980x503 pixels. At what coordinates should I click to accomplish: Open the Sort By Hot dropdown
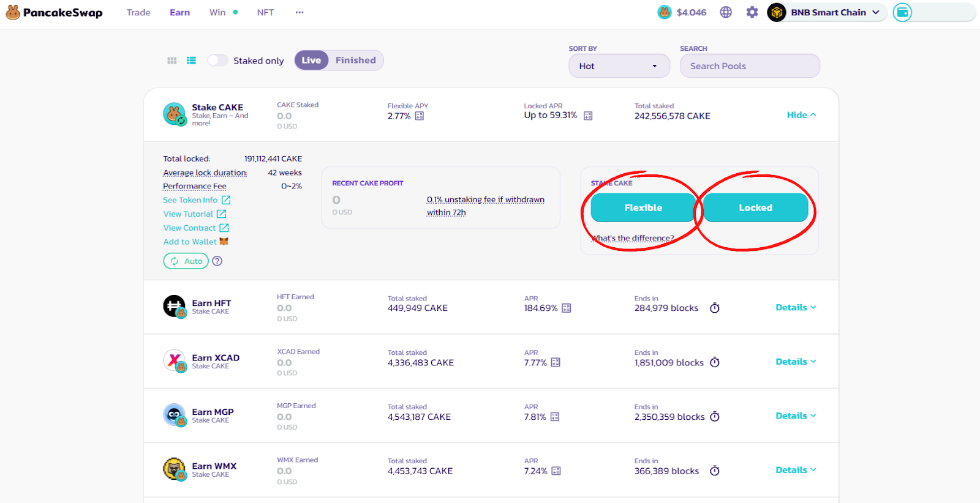pos(619,65)
